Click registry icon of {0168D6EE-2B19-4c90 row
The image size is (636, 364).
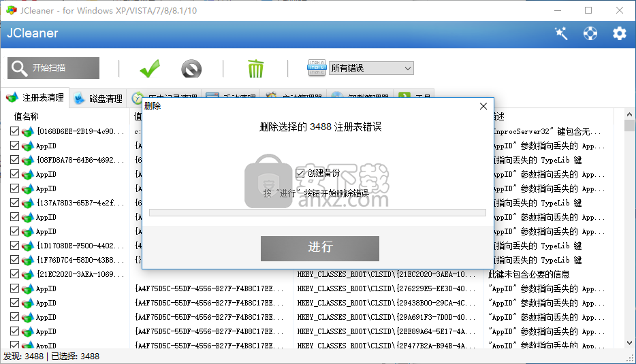coord(28,131)
